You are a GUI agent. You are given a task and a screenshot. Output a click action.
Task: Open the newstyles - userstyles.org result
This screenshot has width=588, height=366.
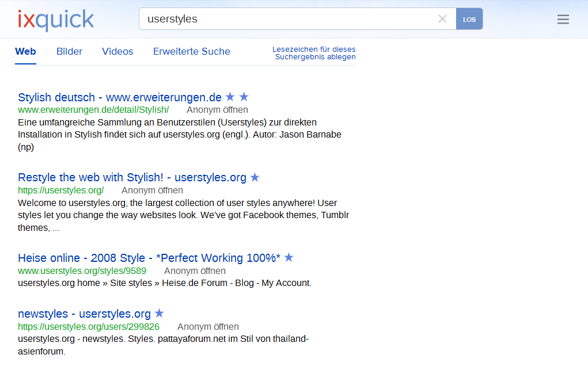[x=85, y=314]
